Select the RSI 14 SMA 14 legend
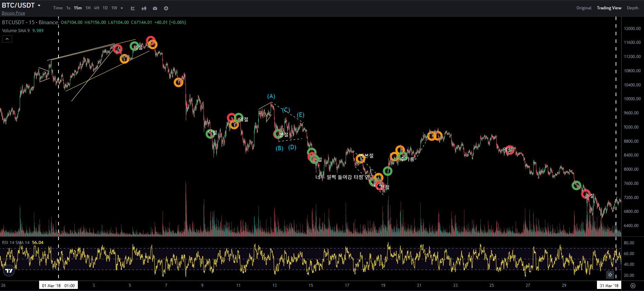Viewport: 644px width, 291px height. (x=16, y=243)
